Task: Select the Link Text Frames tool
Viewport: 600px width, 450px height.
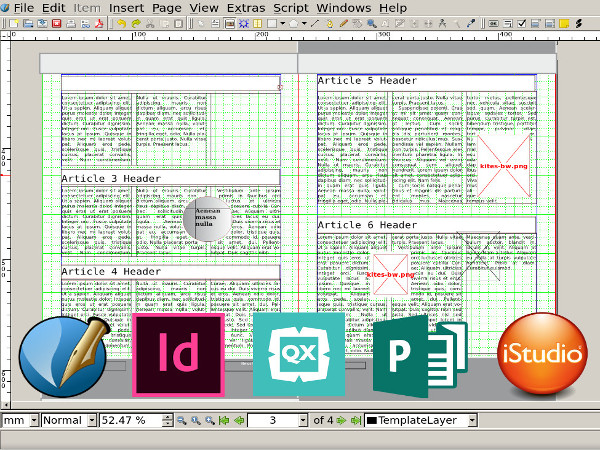Action: tap(414, 24)
